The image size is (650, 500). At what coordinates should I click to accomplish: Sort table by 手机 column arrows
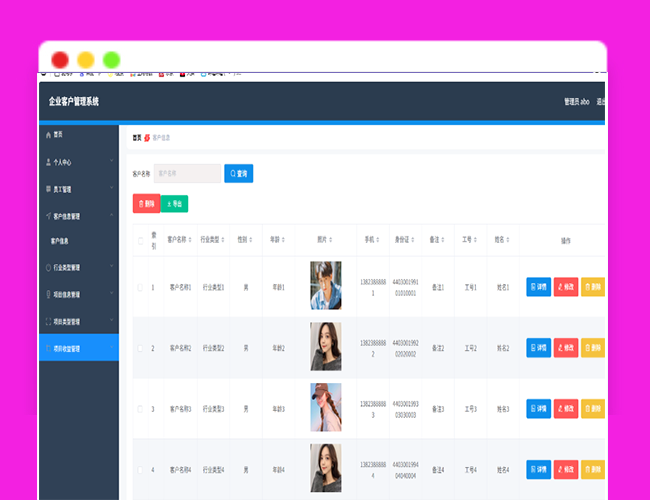(x=378, y=240)
